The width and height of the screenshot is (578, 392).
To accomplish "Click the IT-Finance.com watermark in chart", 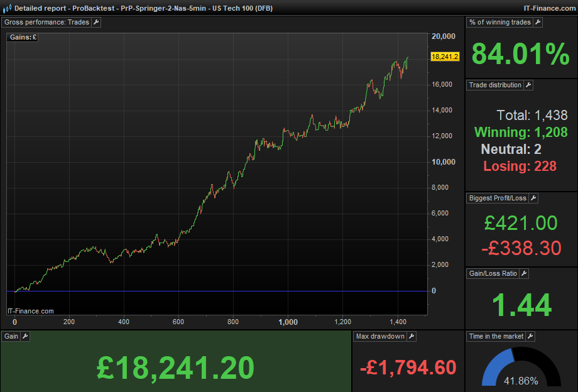I will click(x=30, y=311).
